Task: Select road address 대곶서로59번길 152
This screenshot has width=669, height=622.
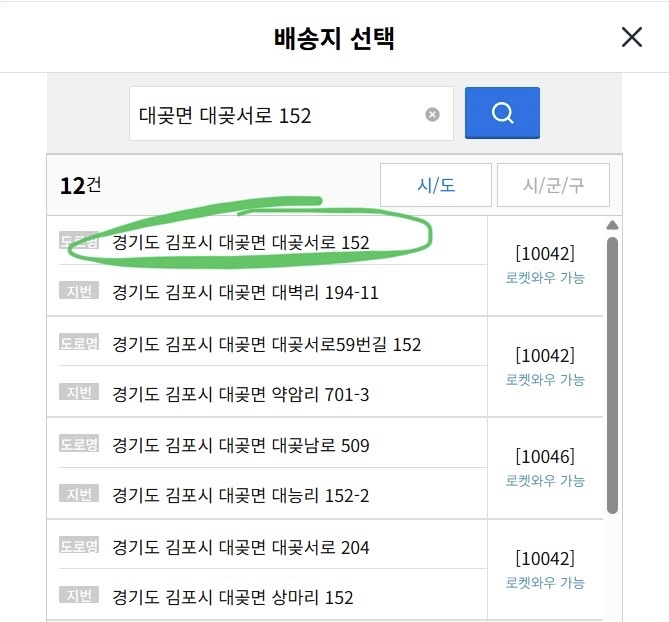Action: tap(267, 345)
